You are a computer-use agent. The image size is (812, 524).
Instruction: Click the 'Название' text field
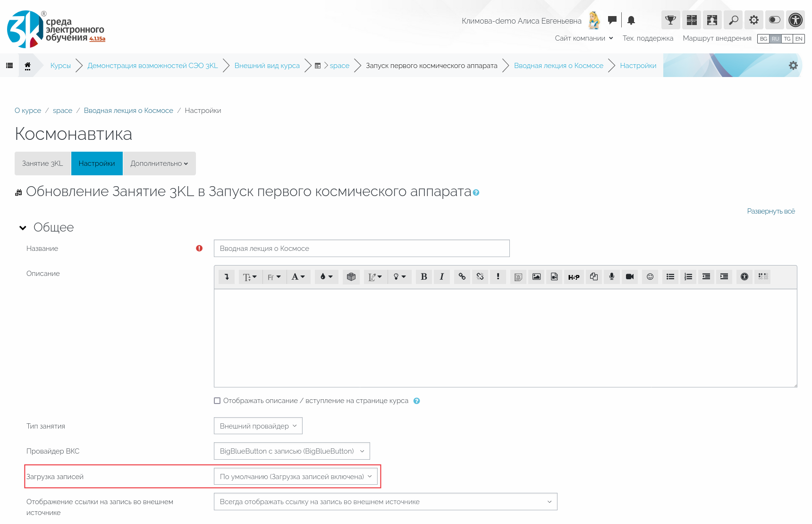361,249
